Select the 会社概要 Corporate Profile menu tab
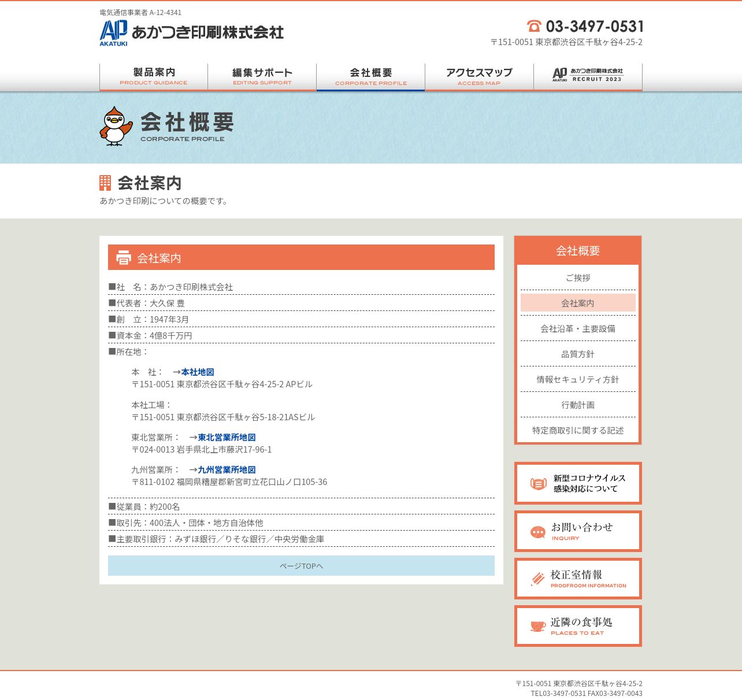The width and height of the screenshot is (742, 700). point(371,77)
